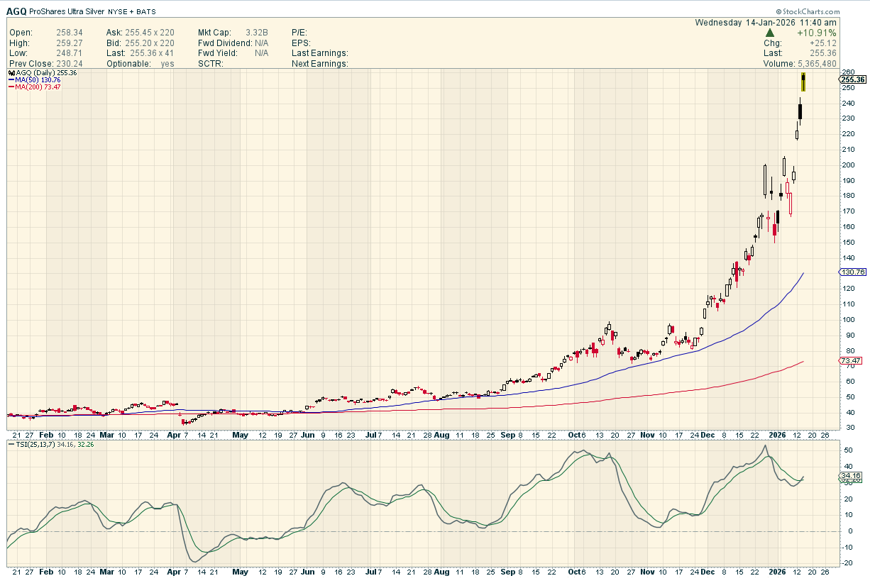Click the blue 130.76 MA(50) axis tag
The height and width of the screenshot is (588, 870).
pyautogui.click(x=851, y=272)
